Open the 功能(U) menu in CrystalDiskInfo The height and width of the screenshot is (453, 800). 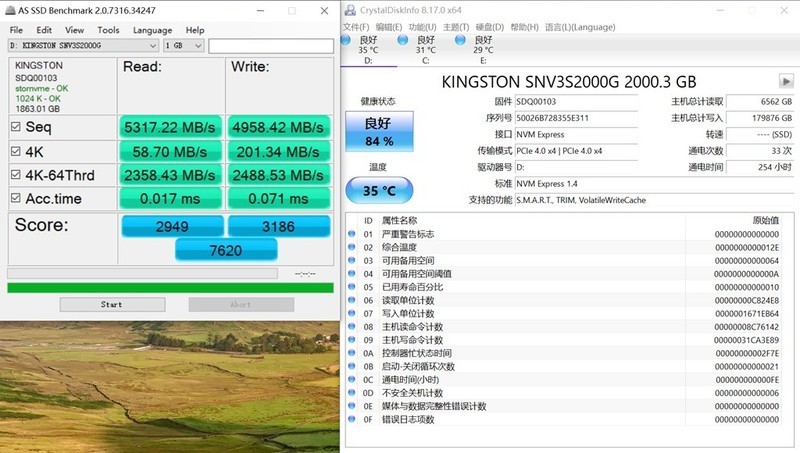422,27
